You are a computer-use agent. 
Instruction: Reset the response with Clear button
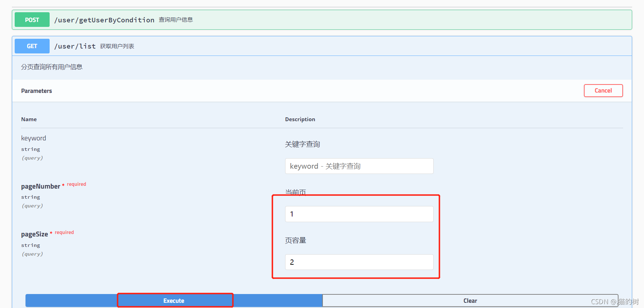470,301
